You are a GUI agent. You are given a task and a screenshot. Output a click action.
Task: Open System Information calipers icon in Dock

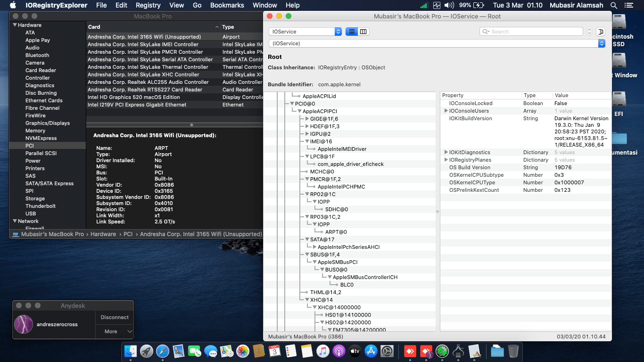pos(458,351)
